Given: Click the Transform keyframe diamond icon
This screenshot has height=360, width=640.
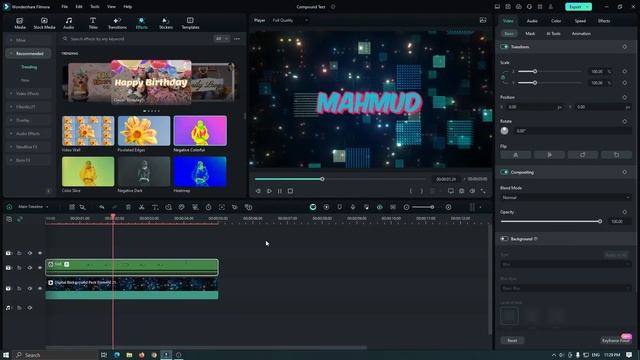Looking at the screenshot, I should (624, 47).
